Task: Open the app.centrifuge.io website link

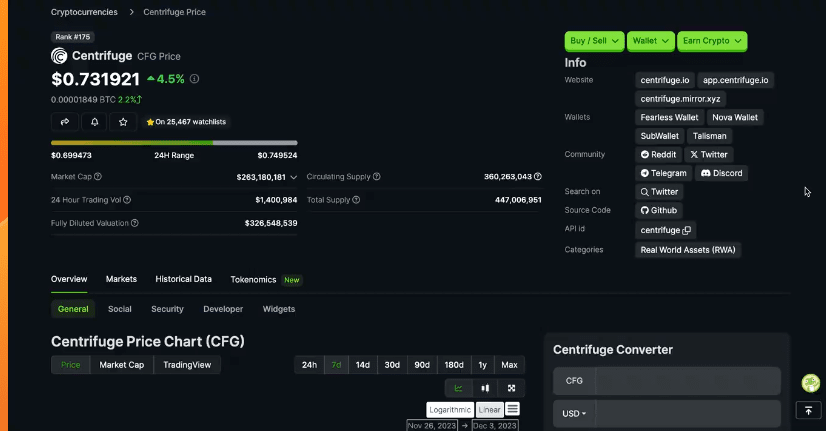Action: pos(735,80)
